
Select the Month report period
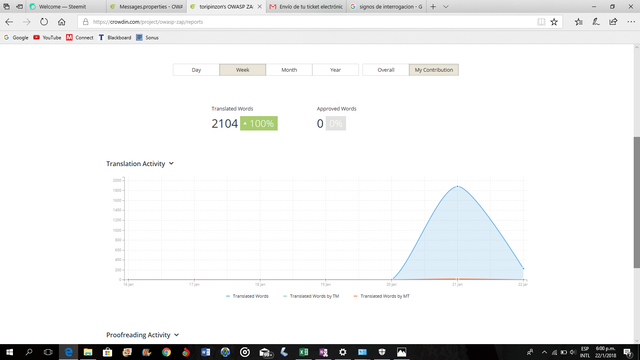[x=289, y=70]
